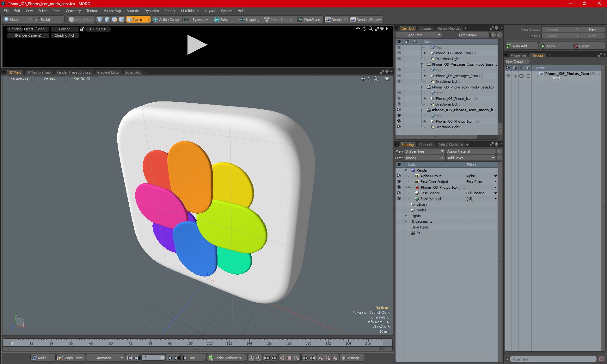Select Vertices selection mode icon
607x364 pixels.
100,20
